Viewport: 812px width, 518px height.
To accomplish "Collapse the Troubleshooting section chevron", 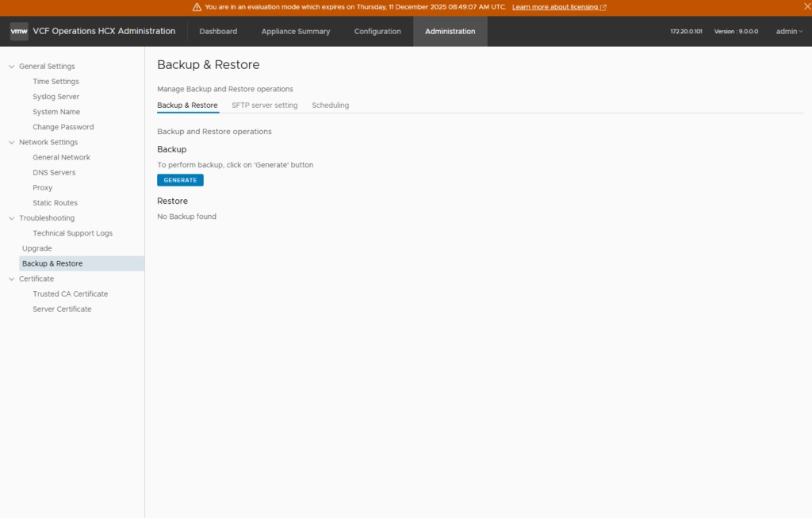I will (x=11, y=218).
